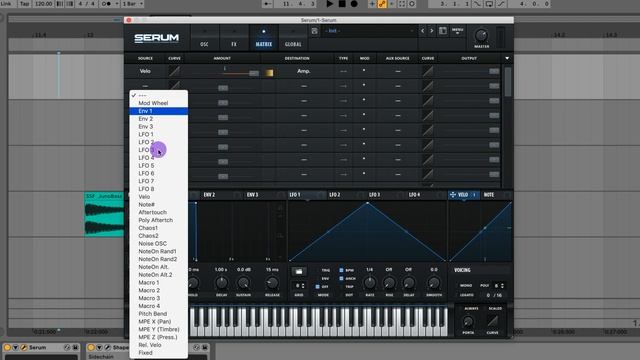Click the Serum MASTER volume knob
The image size is (640, 360).
click(x=481, y=36)
